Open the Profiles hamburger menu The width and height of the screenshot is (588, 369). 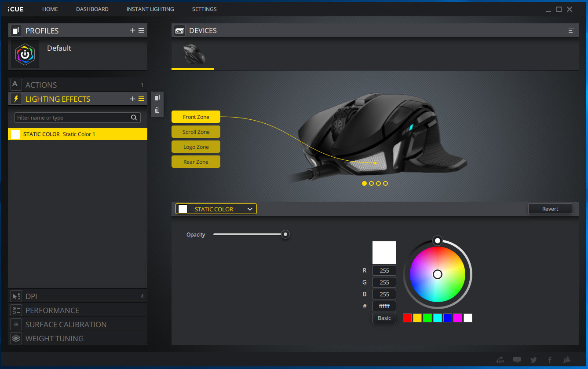pyautogui.click(x=141, y=30)
